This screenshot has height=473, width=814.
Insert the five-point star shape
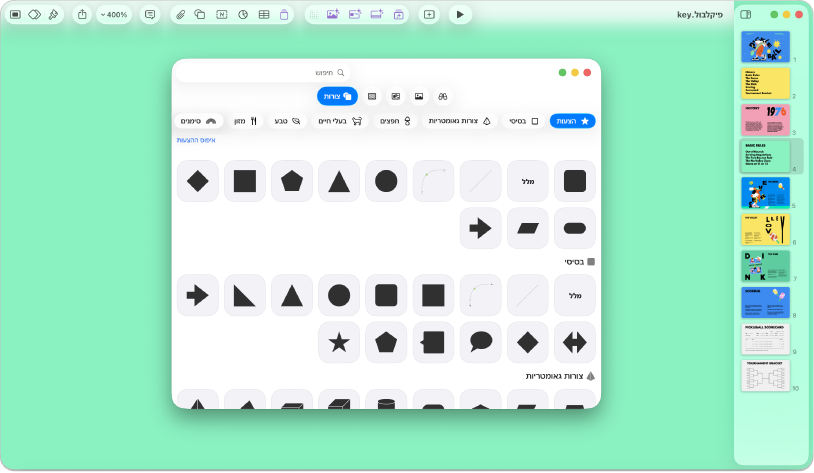click(339, 342)
